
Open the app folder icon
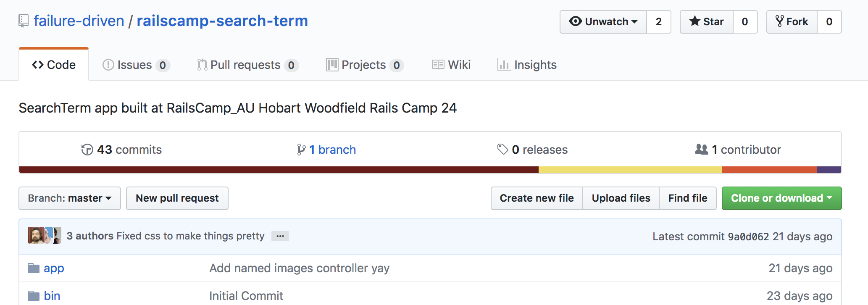click(x=34, y=268)
